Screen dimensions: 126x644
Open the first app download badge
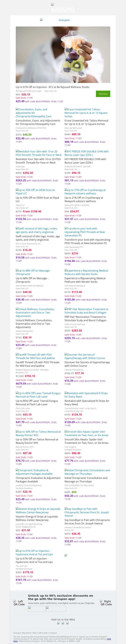[x=37, y=609]
